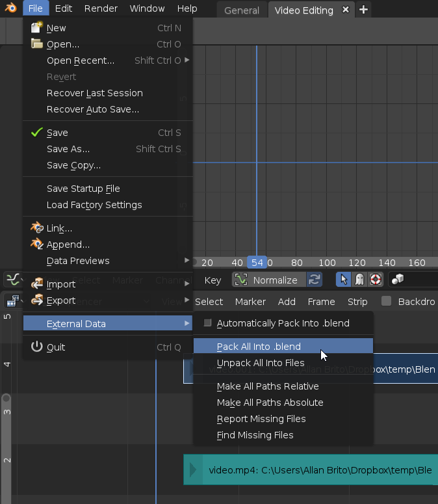The height and width of the screenshot is (504, 438).
Task: Click the Blender logo icon
Action: [11, 8]
